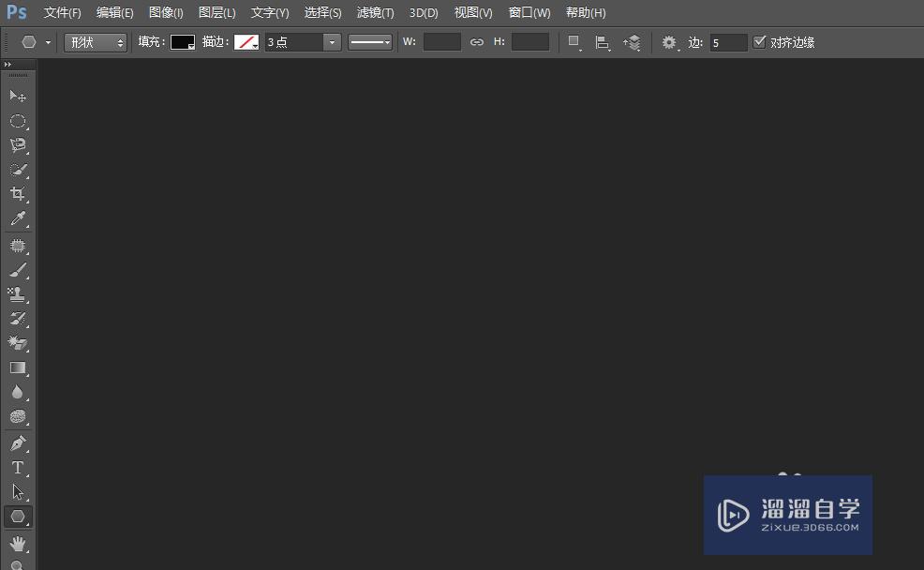Select the Move tool

[x=18, y=96]
